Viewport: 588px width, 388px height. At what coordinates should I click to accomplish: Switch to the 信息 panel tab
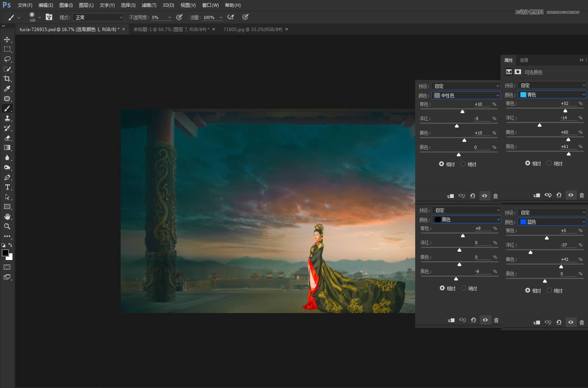(524, 60)
